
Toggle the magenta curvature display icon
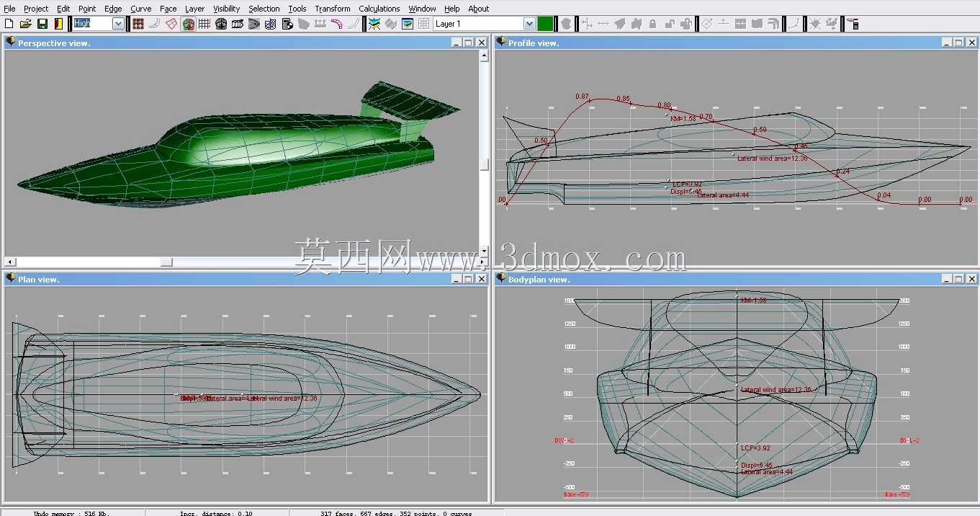coord(336,24)
